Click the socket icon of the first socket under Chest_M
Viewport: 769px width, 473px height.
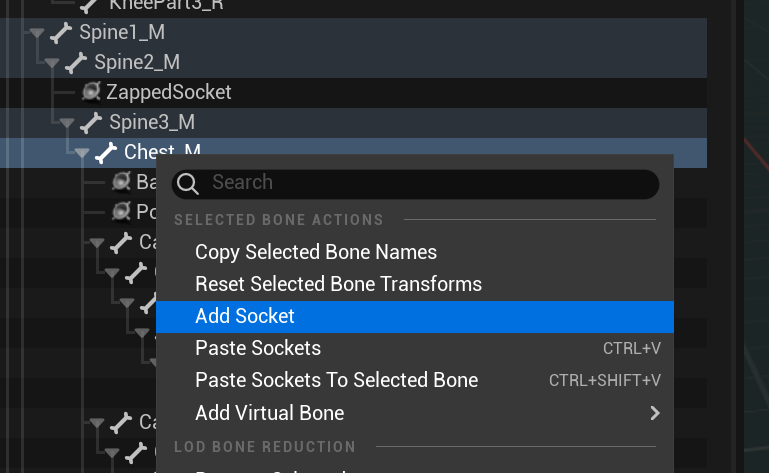121,182
